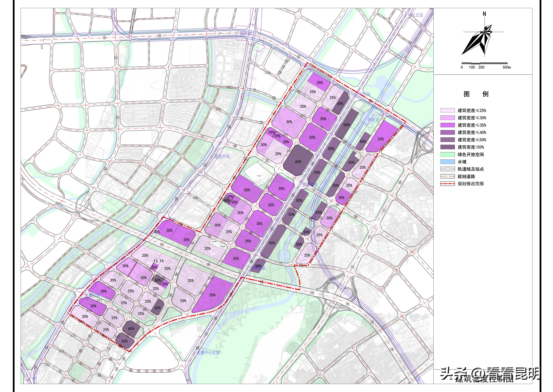Click the legend text '规划修改范围'
Image resolution: width=553 pixels, height=392 pixels.
pyautogui.click(x=471, y=184)
